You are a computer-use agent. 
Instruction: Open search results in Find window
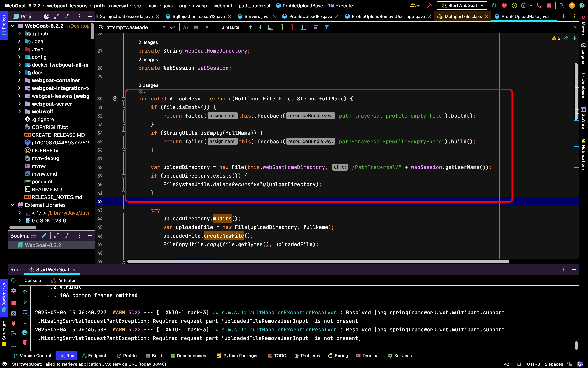tap(270, 27)
